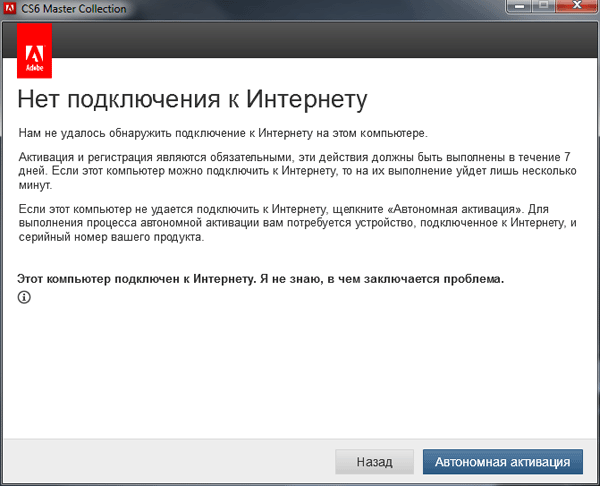Click the paragraph starting 'Если этот компьютер не удается'
Screen dimensions: 600x486
297,223
